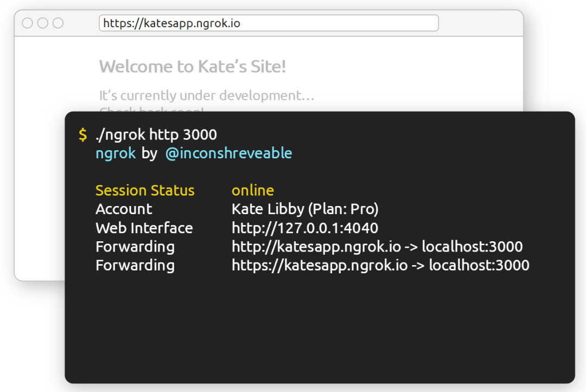Viewport: 586px width, 392px height.
Task: Click the second 'Forwarding' label for https
Action: point(135,266)
